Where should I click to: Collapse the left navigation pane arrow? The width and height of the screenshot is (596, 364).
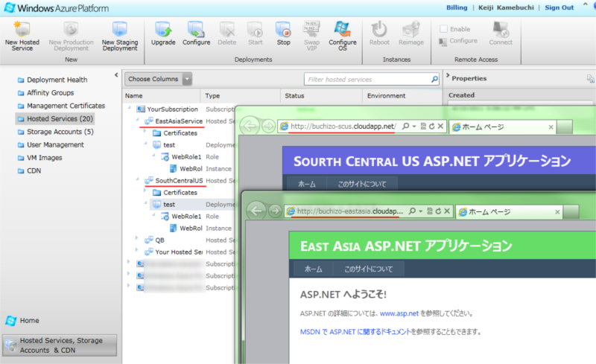pyautogui.click(x=116, y=75)
